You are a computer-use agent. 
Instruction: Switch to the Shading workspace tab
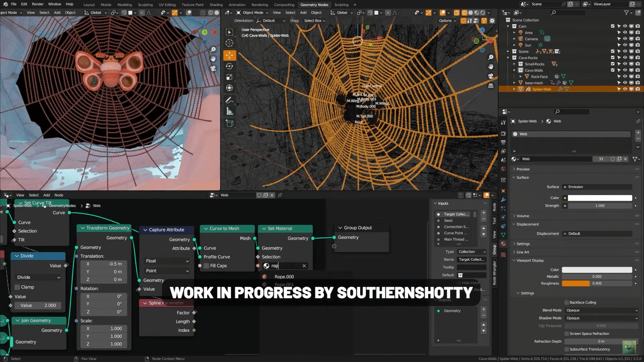tap(216, 5)
